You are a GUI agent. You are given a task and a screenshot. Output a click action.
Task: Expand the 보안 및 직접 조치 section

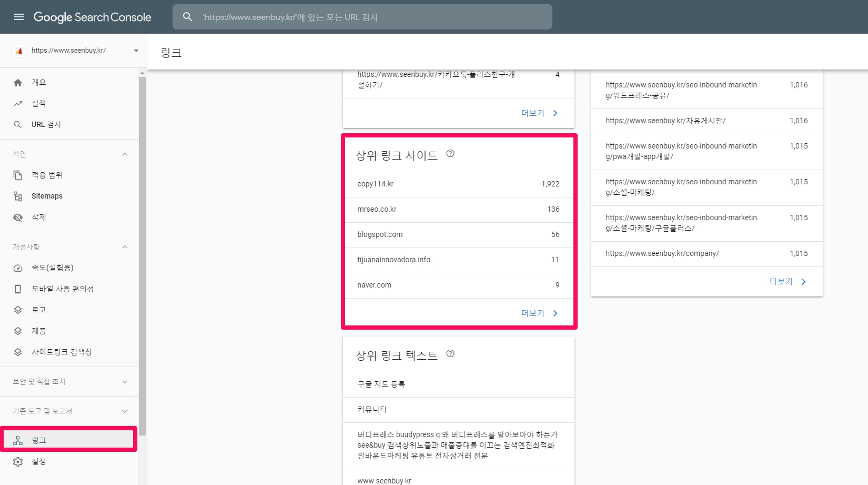(x=125, y=382)
